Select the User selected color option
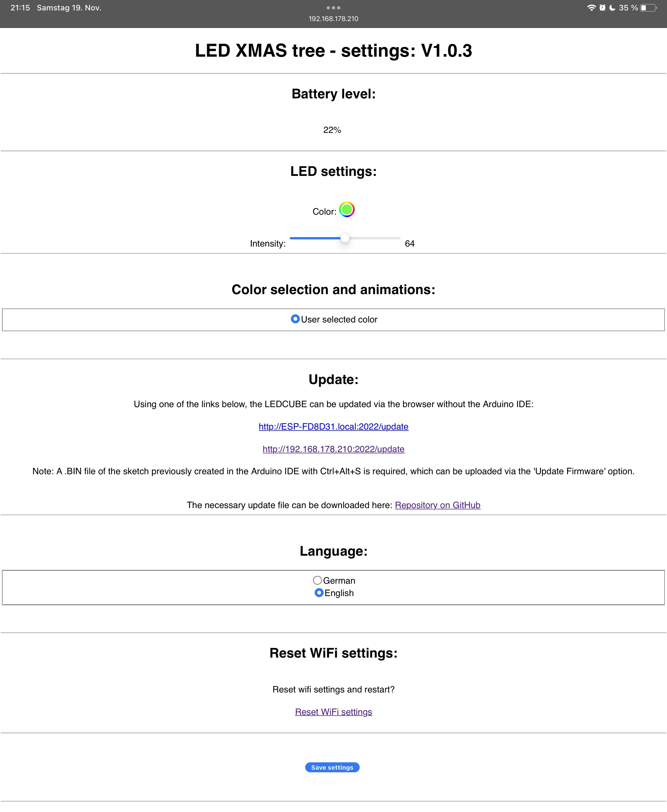Viewport: 667px width, 812px height. pos(295,319)
